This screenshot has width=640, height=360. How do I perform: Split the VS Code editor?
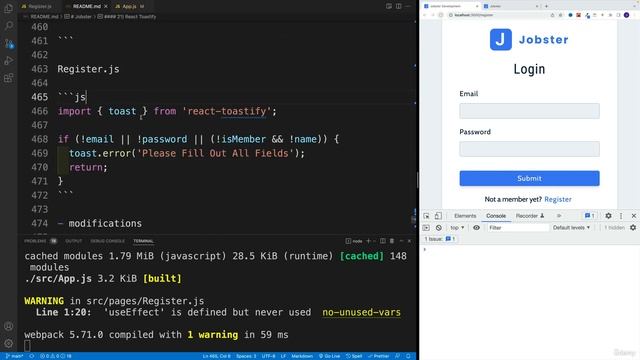398,6
